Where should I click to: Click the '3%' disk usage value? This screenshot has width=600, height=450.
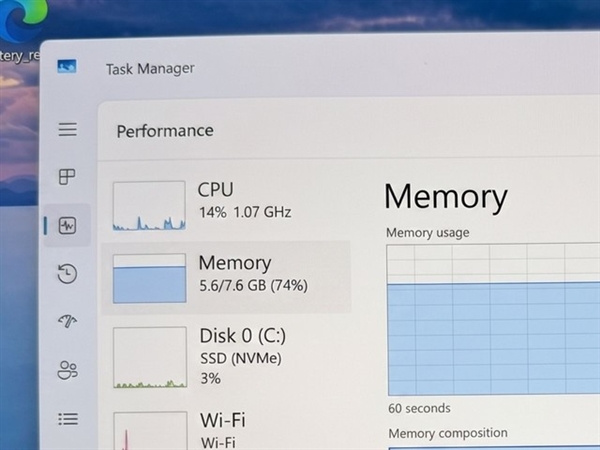tap(211, 378)
